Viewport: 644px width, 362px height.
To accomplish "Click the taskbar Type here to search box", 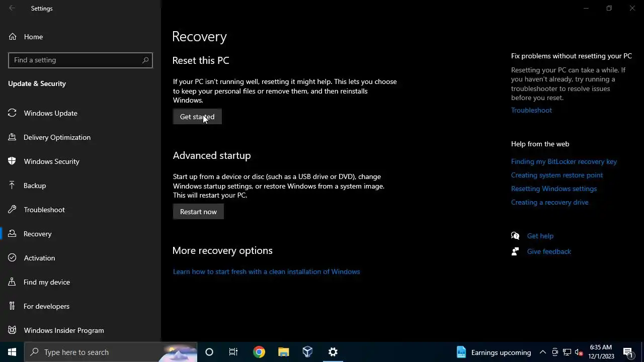I will [x=111, y=352].
